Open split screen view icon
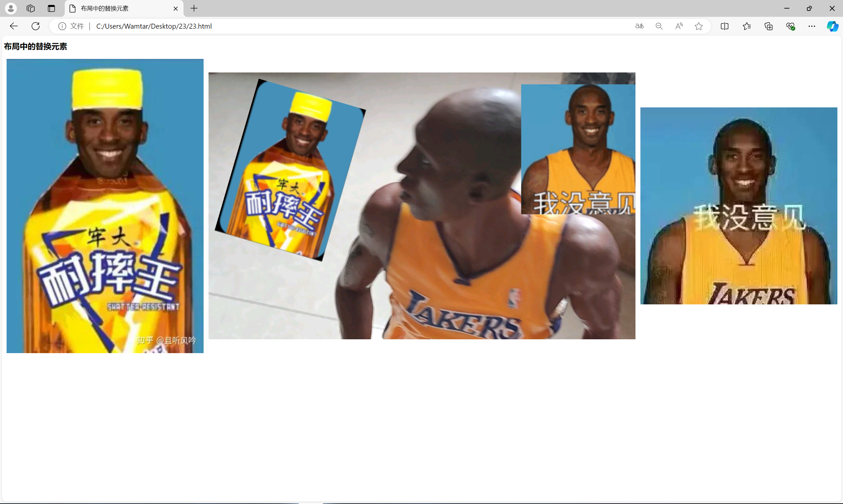843x504 pixels. 724,26
